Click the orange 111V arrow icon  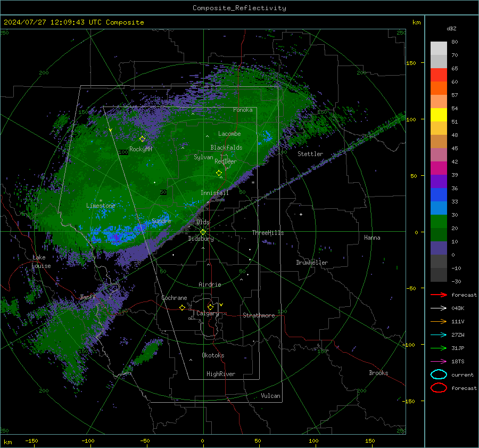tap(439, 321)
